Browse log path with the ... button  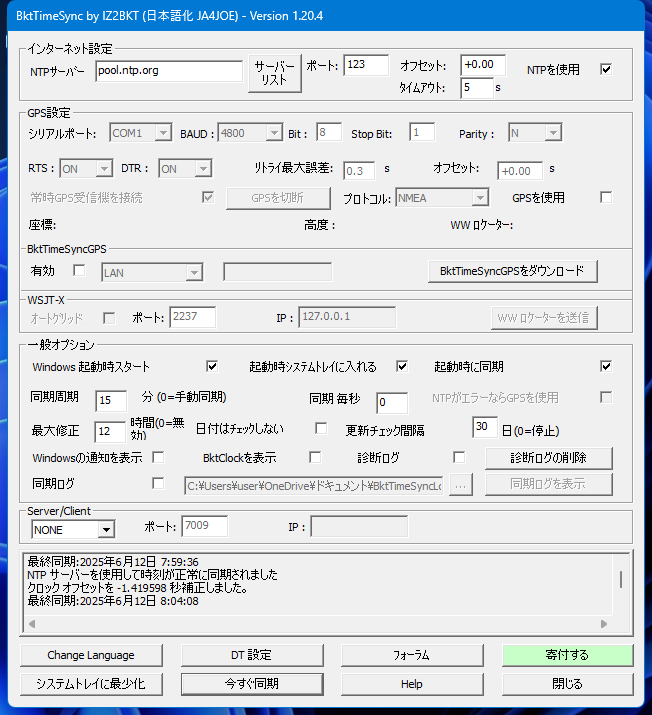[x=461, y=484]
